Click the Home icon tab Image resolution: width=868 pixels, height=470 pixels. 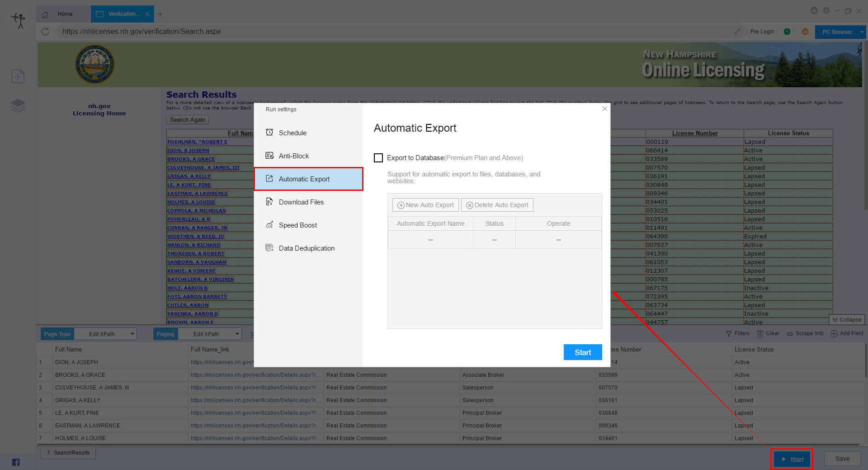pos(45,14)
